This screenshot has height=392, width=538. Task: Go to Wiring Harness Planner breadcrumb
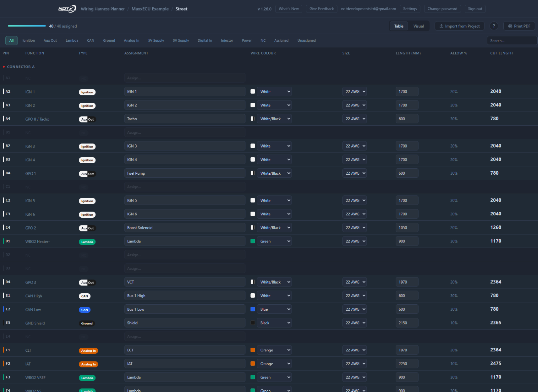coord(103,9)
